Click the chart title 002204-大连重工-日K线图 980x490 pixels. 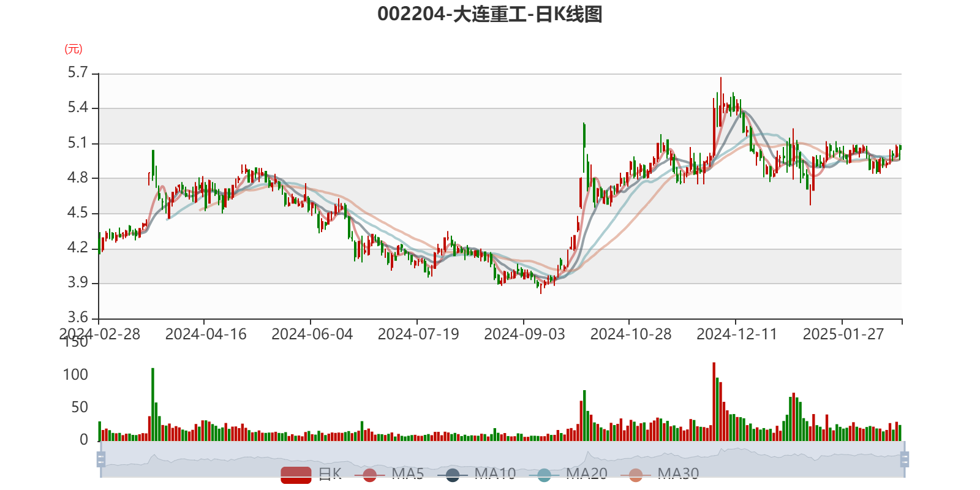coord(490,14)
